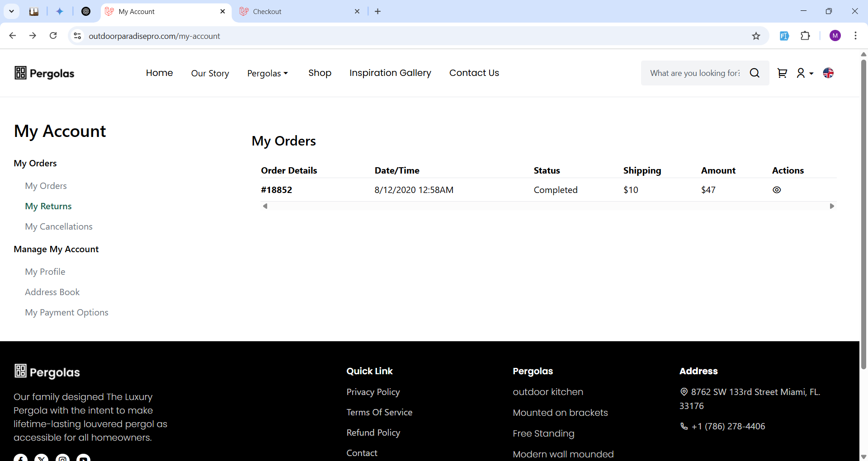Viewport: 868px width, 461px height.
Task: Select the My Account browser tab
Action: 165,11
